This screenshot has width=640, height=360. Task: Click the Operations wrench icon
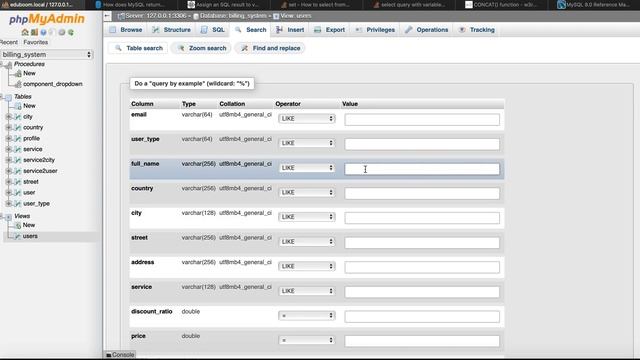click(x=409, y=30)
